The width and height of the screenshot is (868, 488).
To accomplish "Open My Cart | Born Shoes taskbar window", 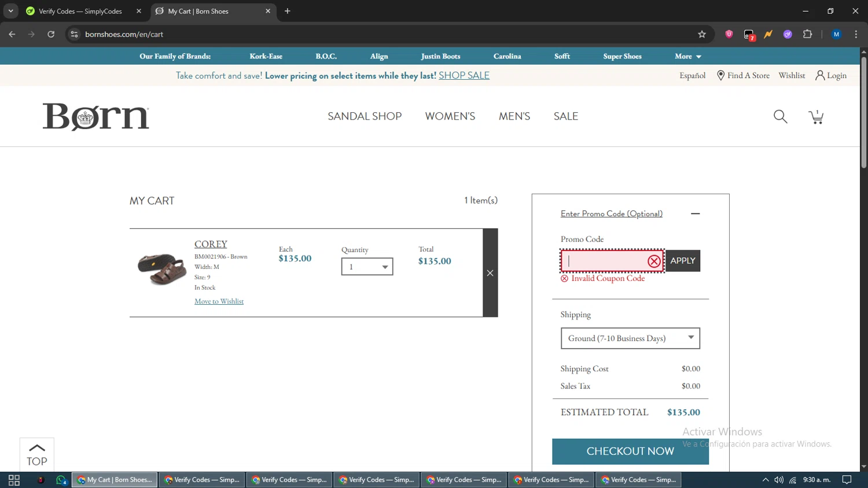I will tap(115, 480).
